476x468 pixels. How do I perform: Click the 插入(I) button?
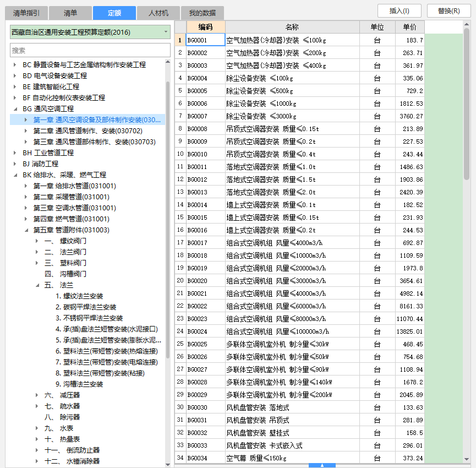click(x=399, y=11)
